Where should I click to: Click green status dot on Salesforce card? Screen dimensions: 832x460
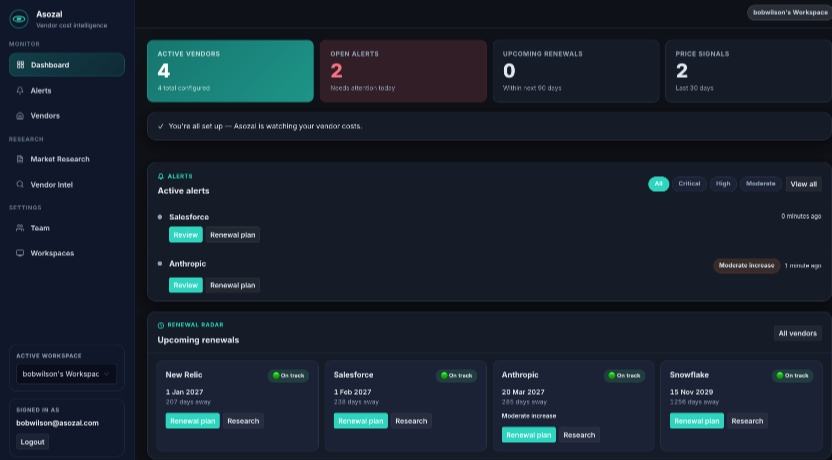[444, 376]
